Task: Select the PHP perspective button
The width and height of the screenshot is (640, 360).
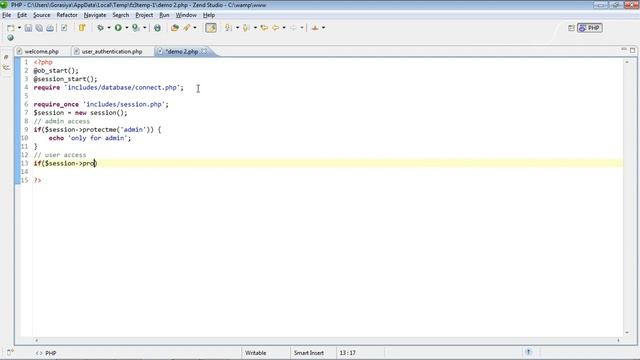Action: 590,28
